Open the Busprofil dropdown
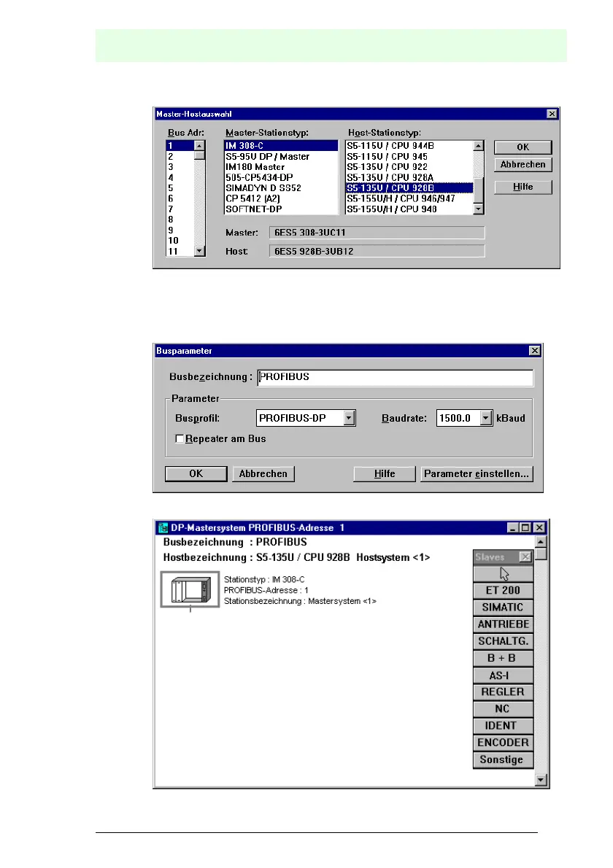The width and height of the screenshot is (613, 868). click(349, 418)
